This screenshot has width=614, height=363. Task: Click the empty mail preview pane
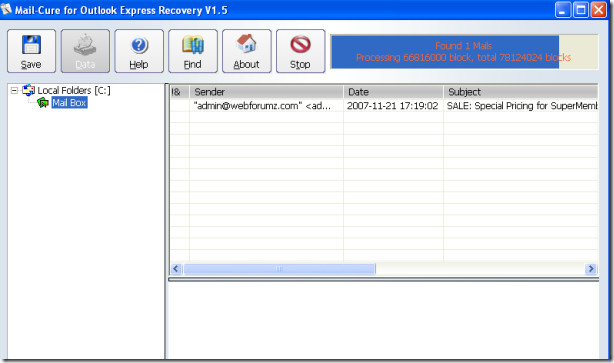click(383, 320)
